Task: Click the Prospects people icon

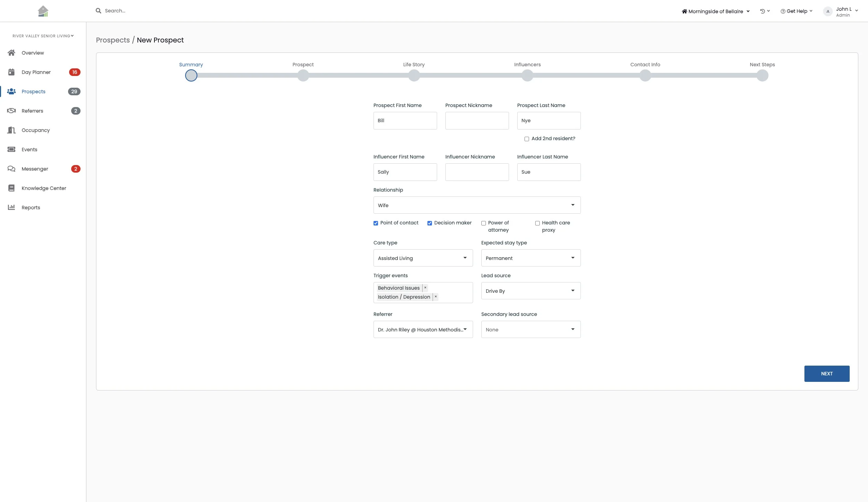Action: point(11,91)
